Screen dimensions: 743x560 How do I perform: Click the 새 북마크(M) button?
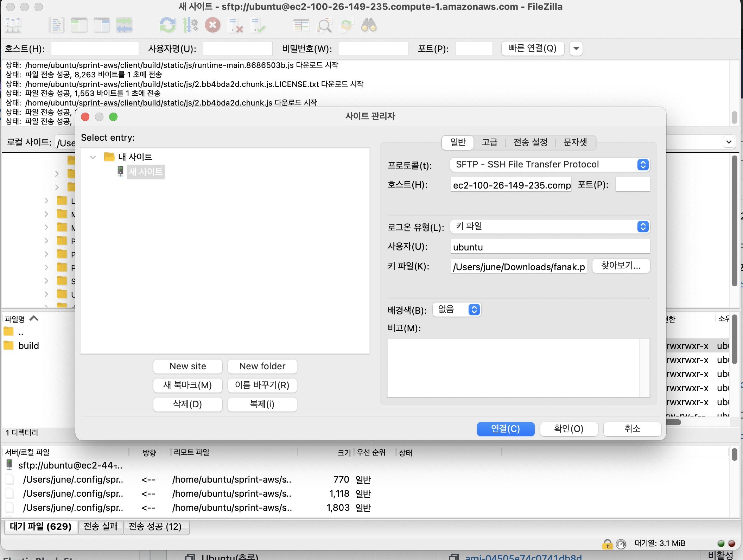188,385
